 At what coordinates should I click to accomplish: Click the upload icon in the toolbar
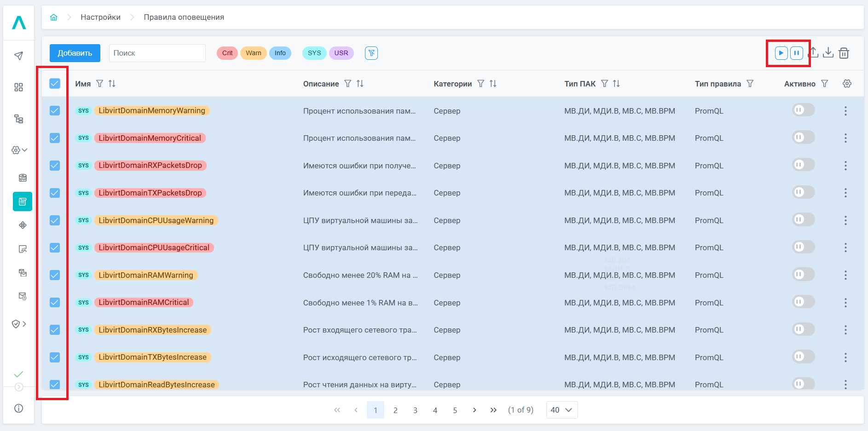pyautogui.click(x=814, y=53)
